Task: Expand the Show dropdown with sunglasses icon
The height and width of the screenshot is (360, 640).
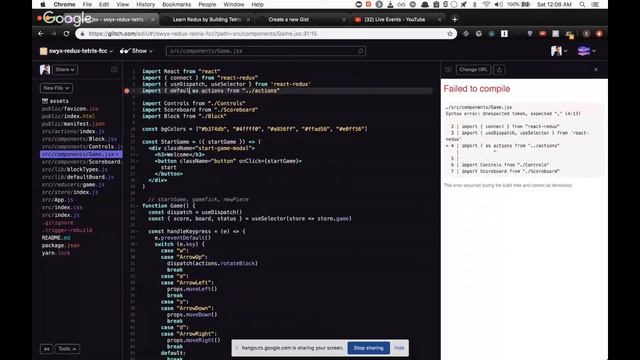Action: 136,51
